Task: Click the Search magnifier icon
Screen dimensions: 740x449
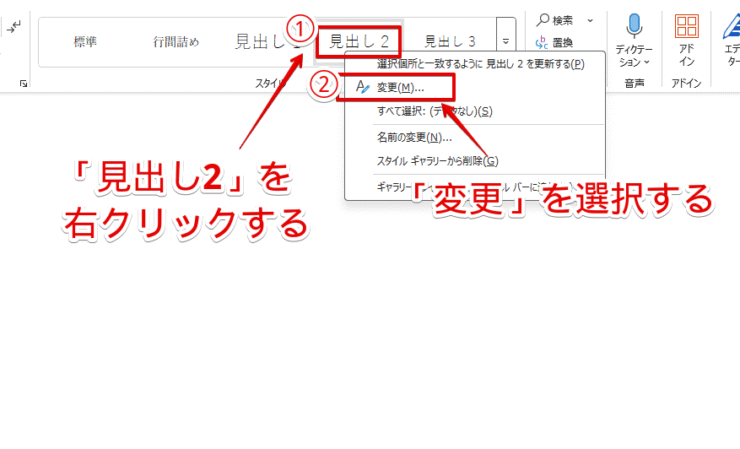Action: (544, 20)
